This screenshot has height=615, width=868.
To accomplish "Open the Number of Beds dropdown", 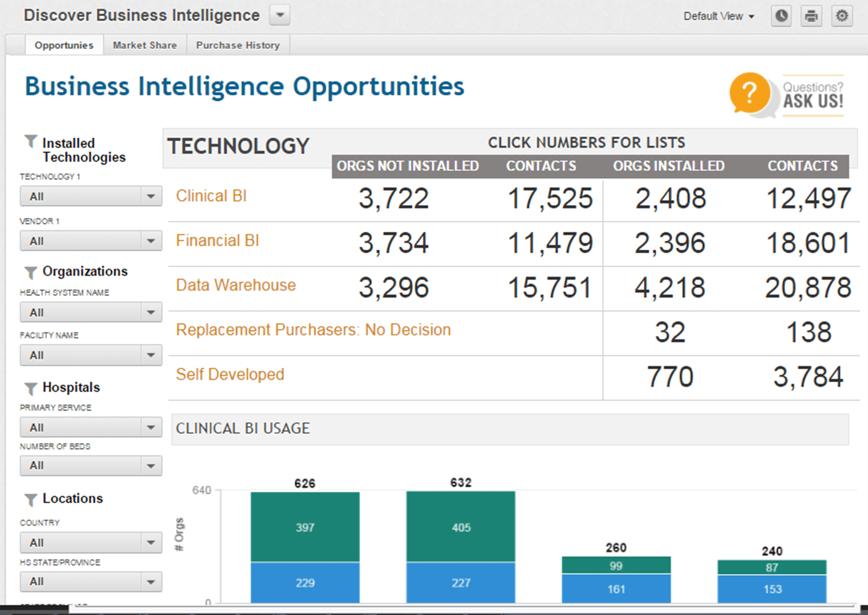I will point(90,465).
